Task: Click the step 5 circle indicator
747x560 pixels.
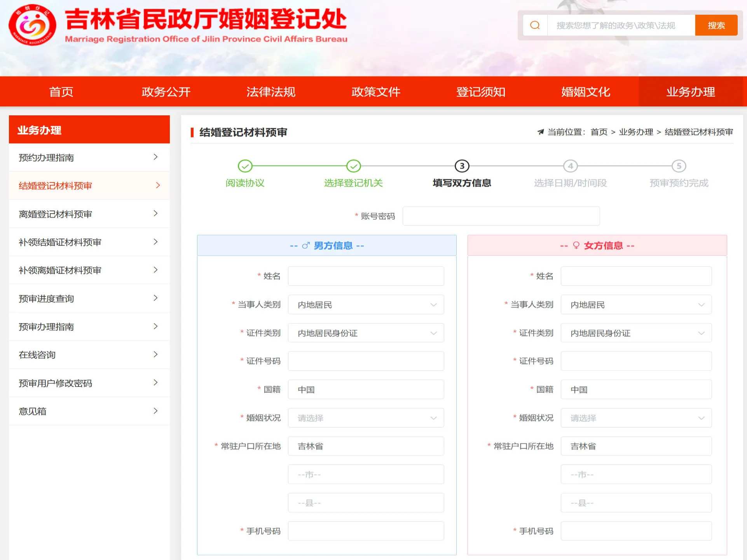Action: pos(679,166)
